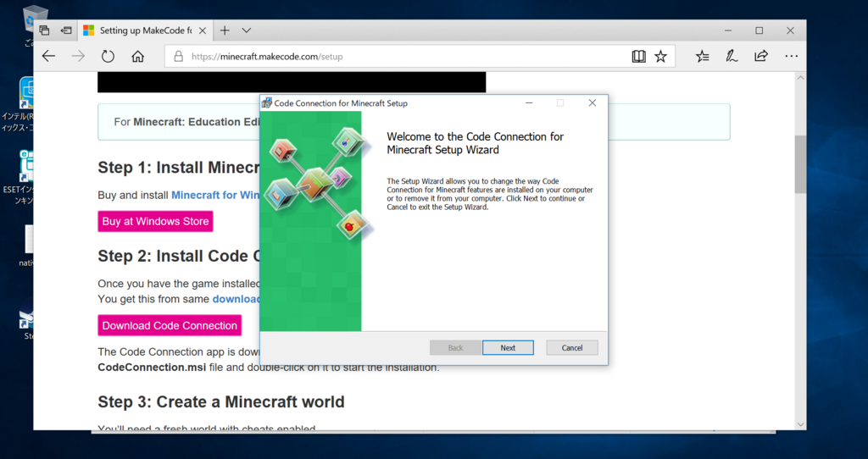Maximize the Edge browser window
Image resolution: width=868 pixels, height=459 pixels.
tap(759, 30)
